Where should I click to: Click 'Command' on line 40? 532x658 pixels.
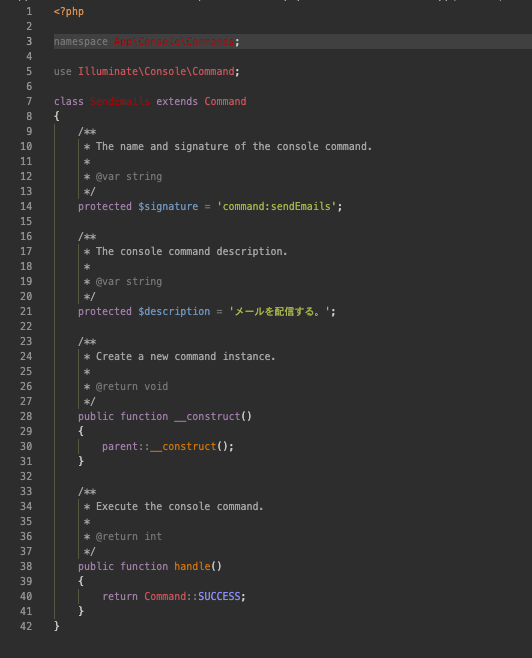pyautogui.click(x=165, y=596)
